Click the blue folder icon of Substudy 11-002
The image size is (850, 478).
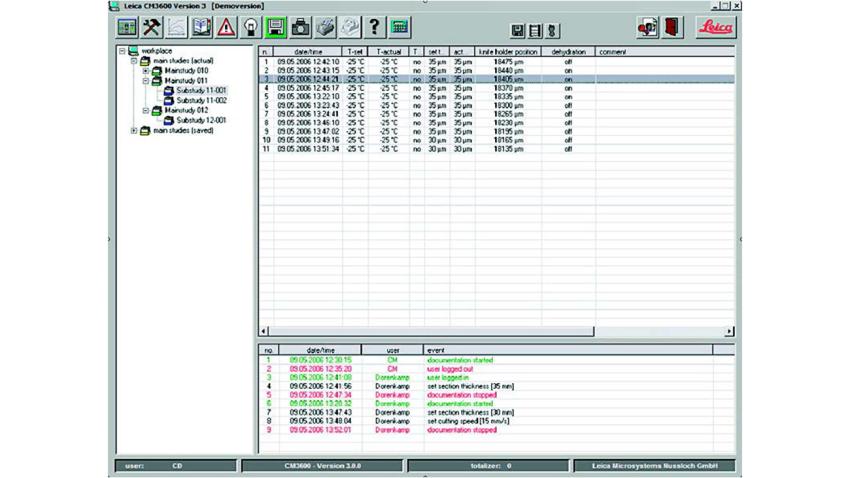click(x=169, y=101)
